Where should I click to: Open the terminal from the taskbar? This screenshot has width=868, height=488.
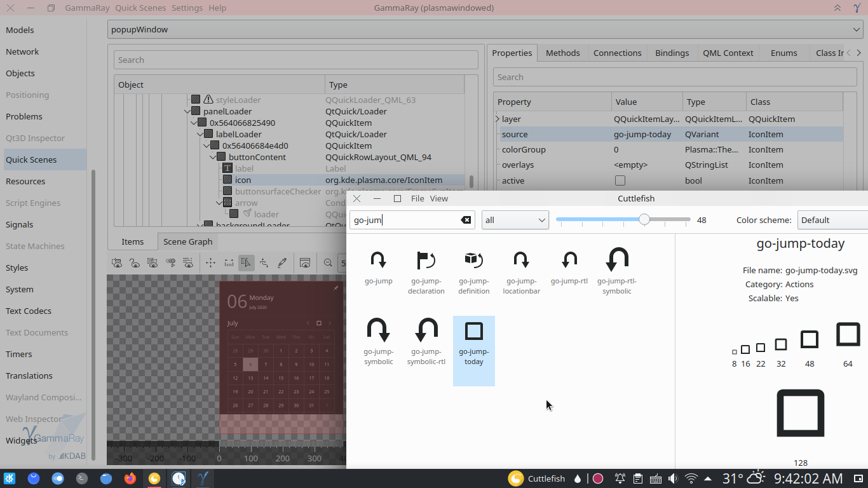click(82, 478)
